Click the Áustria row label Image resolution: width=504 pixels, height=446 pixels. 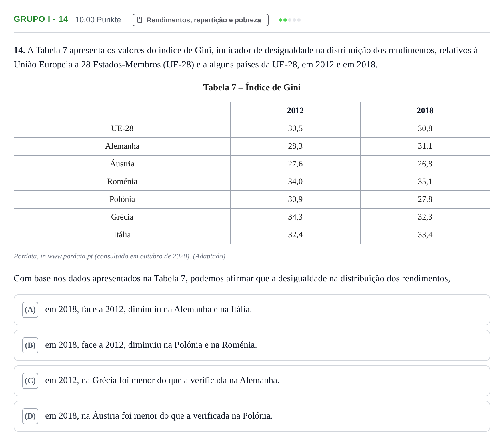tap(122, 164)
